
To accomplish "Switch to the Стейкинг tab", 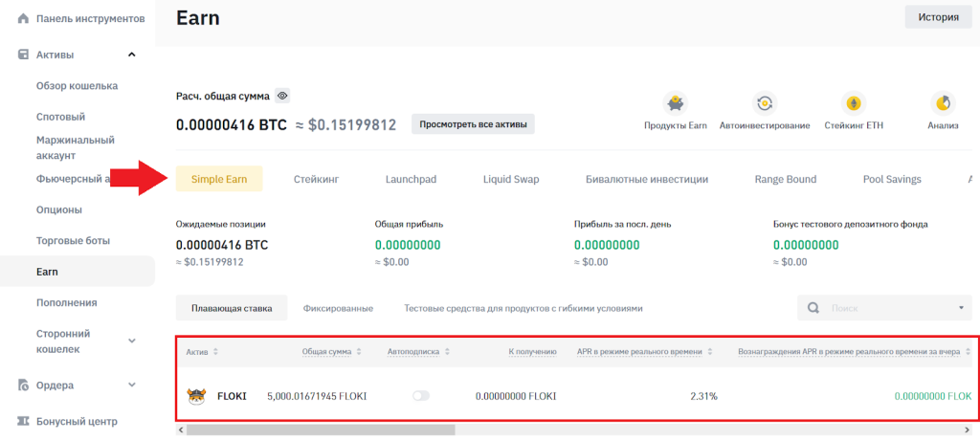I will click(316, 179).
